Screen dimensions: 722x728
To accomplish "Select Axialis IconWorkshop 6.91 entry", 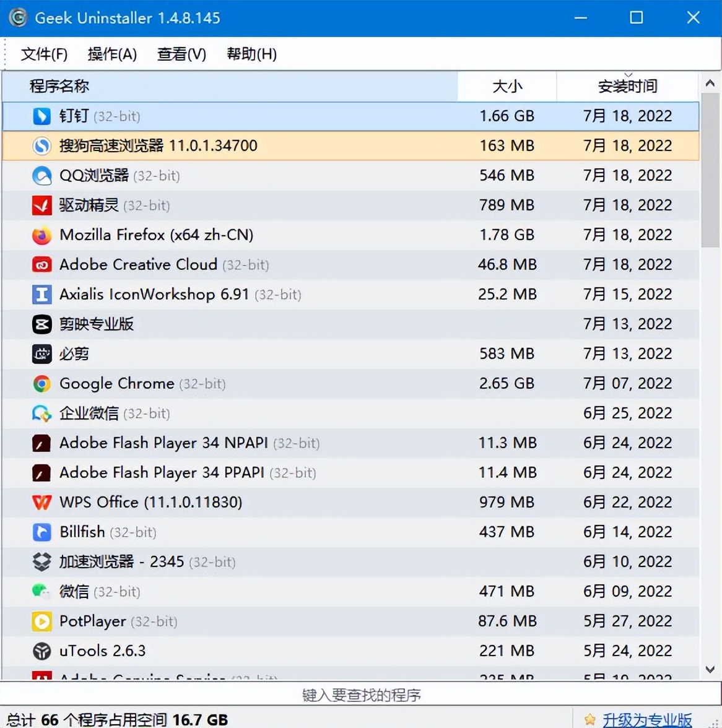I will click(181, 295).
